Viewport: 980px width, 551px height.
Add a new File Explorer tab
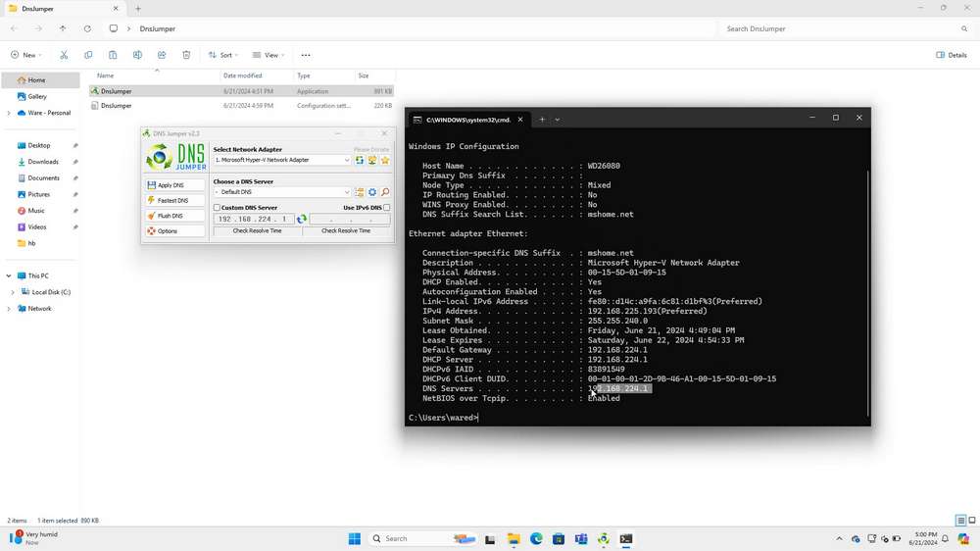(x=138, y=9)
